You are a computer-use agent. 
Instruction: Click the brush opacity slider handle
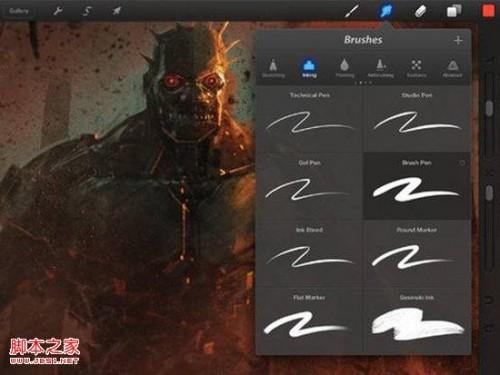click(489, 193)
